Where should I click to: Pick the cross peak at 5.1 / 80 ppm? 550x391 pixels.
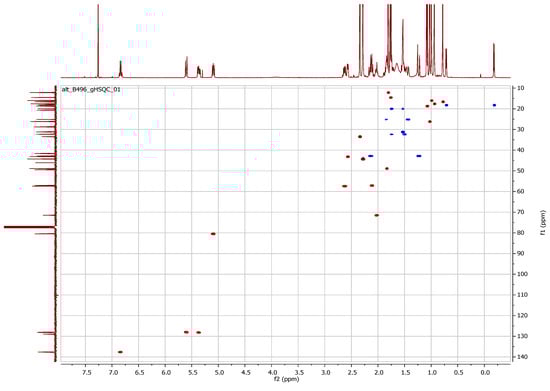(213, 234)
